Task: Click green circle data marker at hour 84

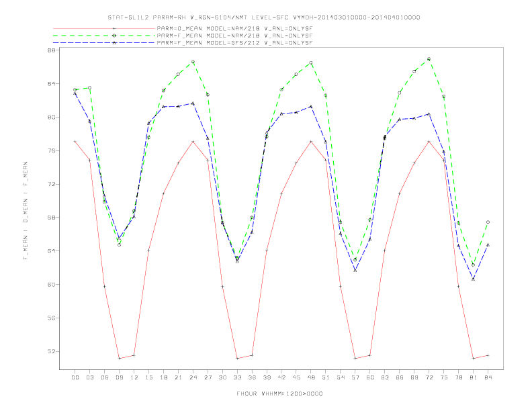Action: (488, 222)
